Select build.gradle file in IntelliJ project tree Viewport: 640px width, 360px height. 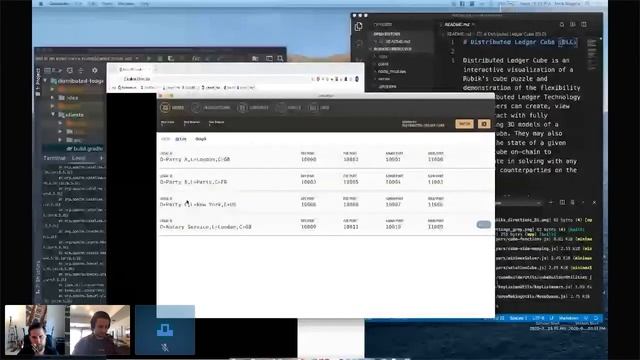pyautogui.click(x=84, y=149)
